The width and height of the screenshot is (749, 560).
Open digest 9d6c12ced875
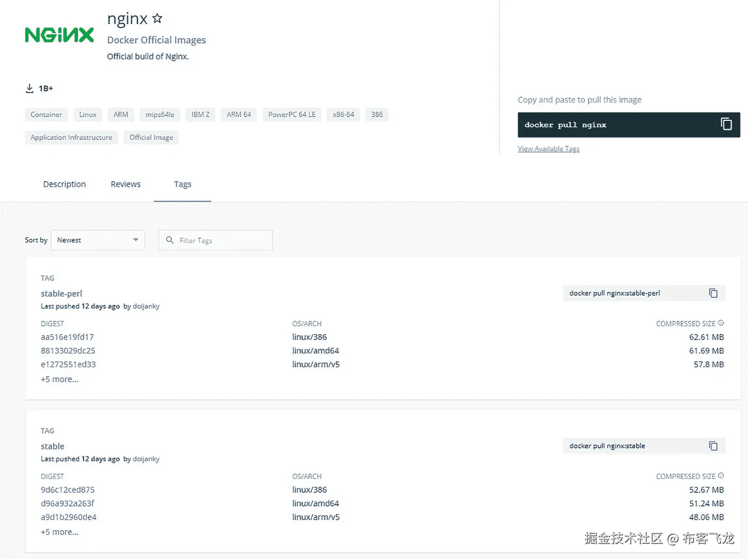[68, 490]
